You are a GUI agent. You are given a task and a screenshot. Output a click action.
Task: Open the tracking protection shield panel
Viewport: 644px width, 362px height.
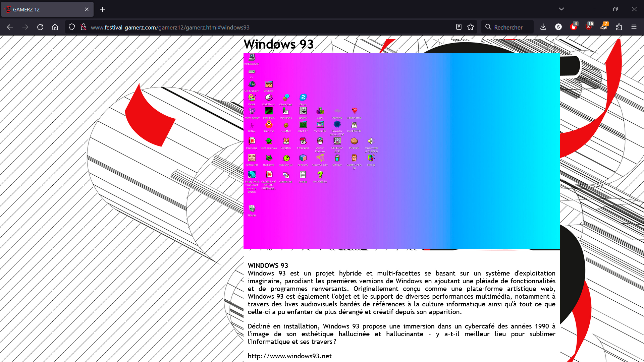click(72, 27)
